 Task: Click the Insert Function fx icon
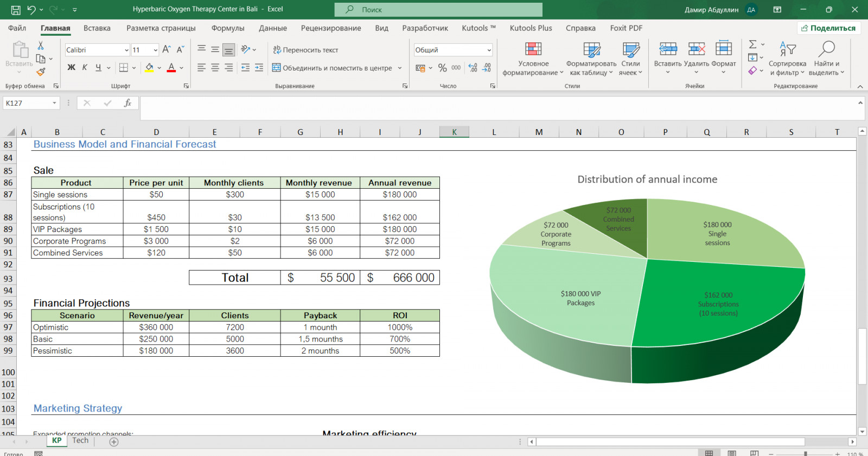tap(127, 103)
